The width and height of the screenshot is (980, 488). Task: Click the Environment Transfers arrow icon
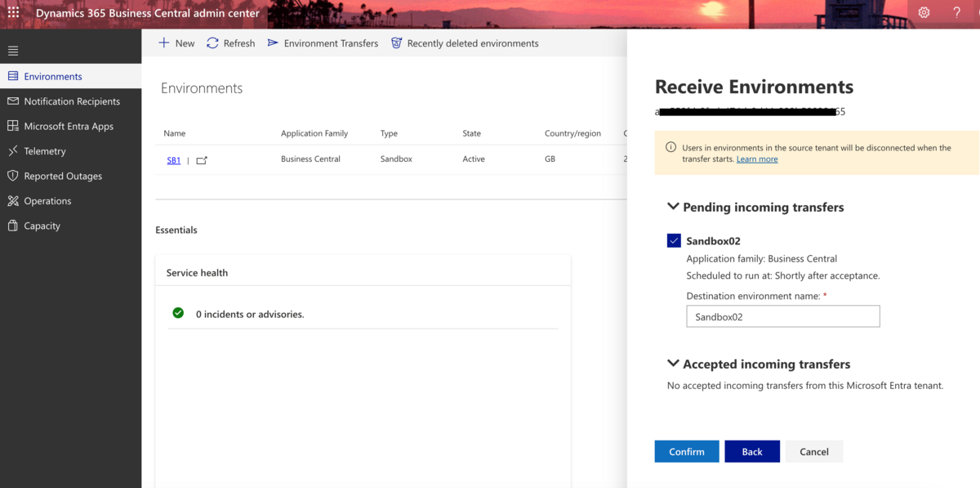[273, 43]
